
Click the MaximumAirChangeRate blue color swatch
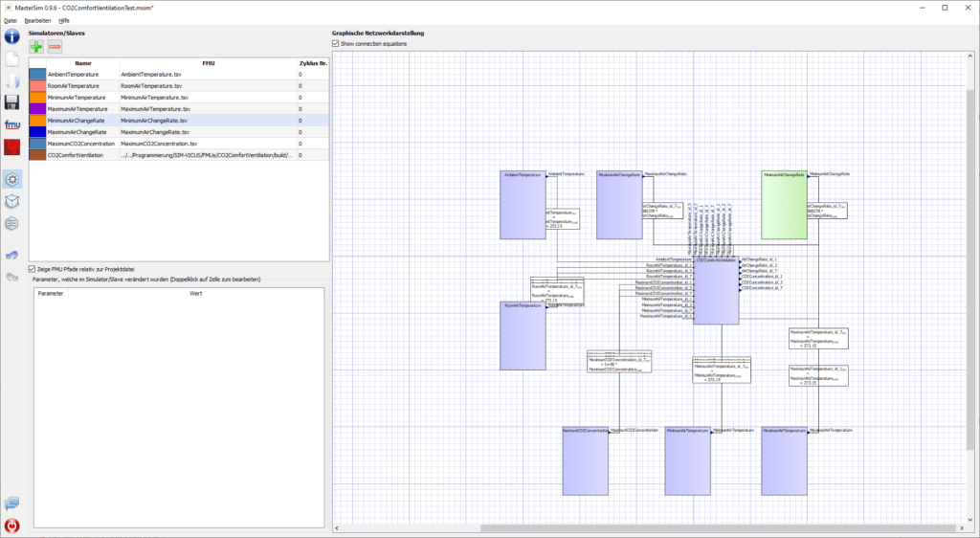point(37,132)
